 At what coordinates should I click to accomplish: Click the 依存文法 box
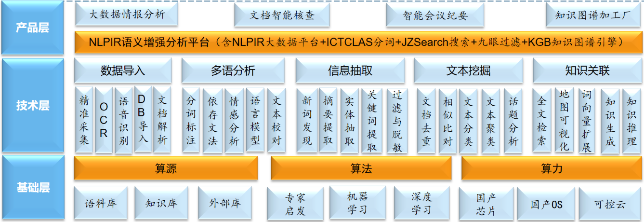[x=212, y=121]
